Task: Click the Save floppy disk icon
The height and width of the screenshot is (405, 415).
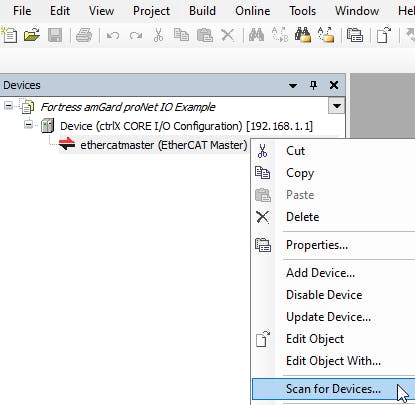Action: point(55,35)
